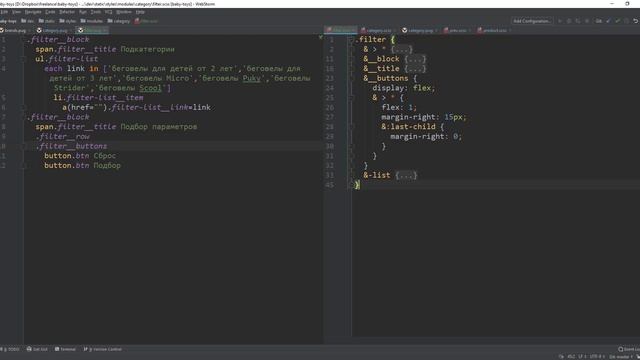
Task: Select the static folder breadcrumb
Action: tap(47, 21)
